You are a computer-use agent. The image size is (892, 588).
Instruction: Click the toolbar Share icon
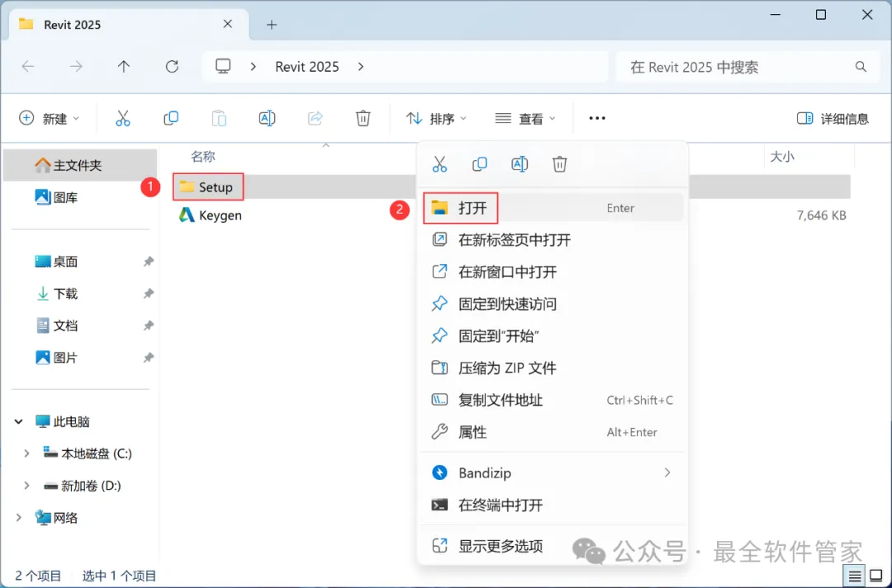(316, 118)
